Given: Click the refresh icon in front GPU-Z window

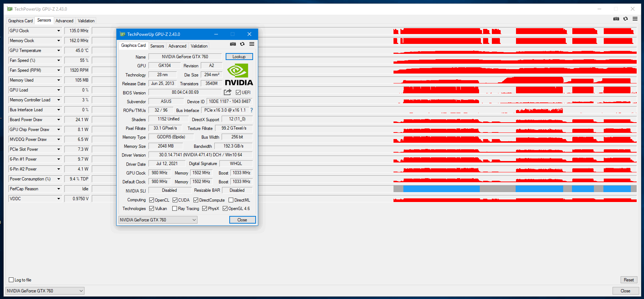Looking at the screenshot, I should 242,44.
